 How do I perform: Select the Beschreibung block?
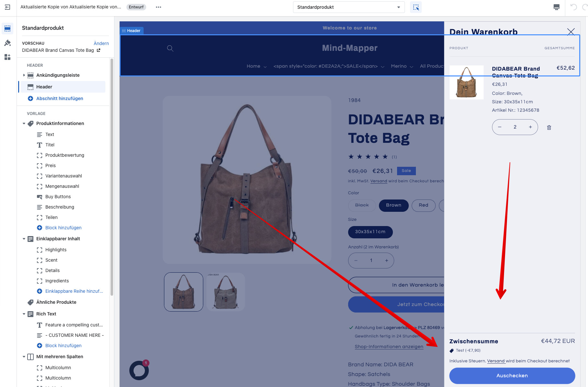pyautogui.click(x=60, y=207)
